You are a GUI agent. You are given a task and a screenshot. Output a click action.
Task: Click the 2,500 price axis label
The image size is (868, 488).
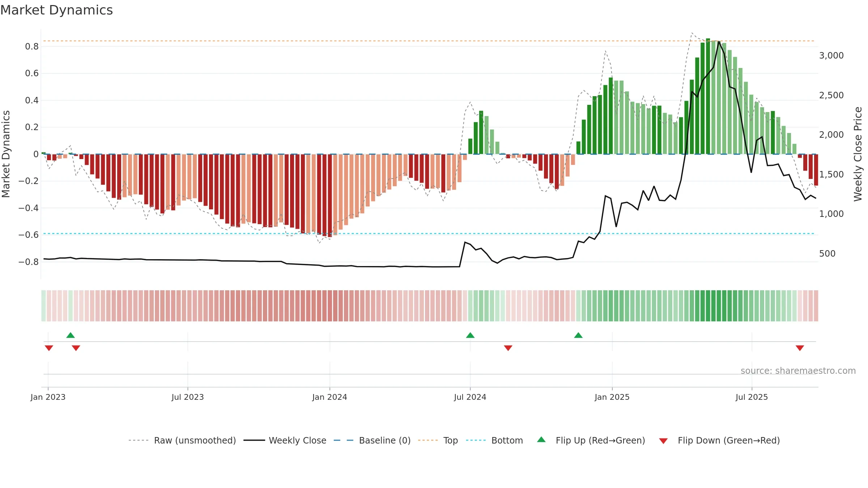point(831,95)
